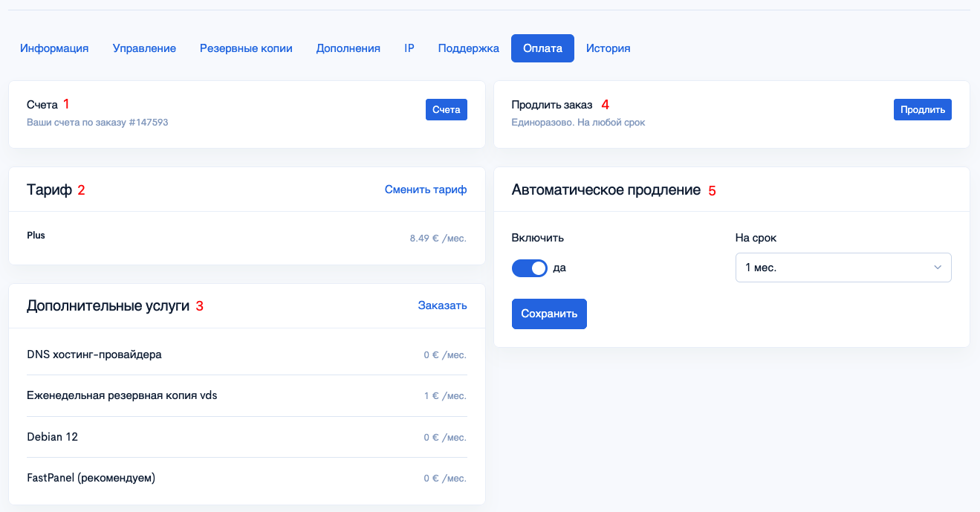The height and width of the screenshot is (512, 980).
Task: Click the Plus tariff name
Action: 36,235
